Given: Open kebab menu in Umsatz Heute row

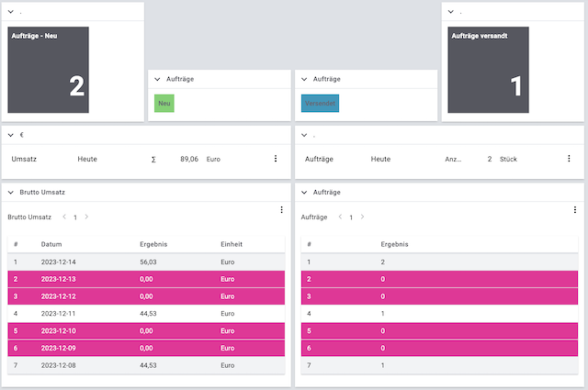Looking at the screenshot, I should click(x=275, y=159).
